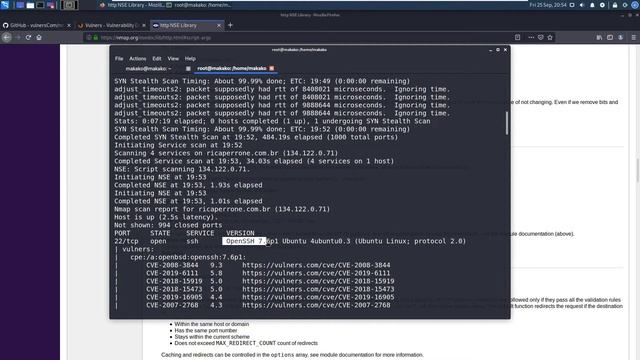Open the Kali applications menu icon
The image size is (640, 360).
point(4,5)
